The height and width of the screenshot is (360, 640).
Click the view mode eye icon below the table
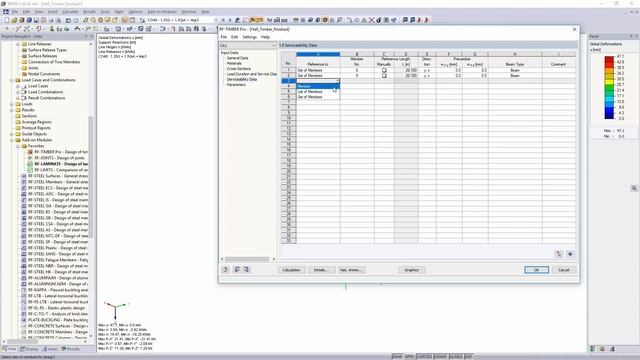(x=570, y=254)
